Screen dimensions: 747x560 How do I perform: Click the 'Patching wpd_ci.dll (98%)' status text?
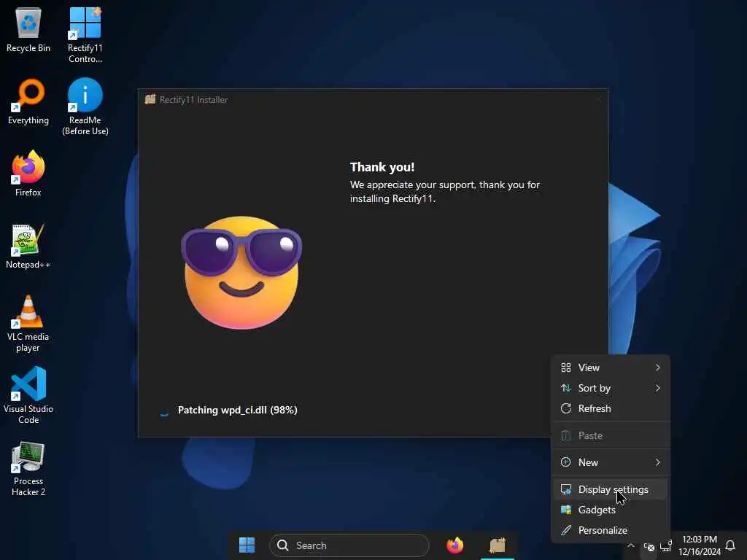[x=238, y=410]
